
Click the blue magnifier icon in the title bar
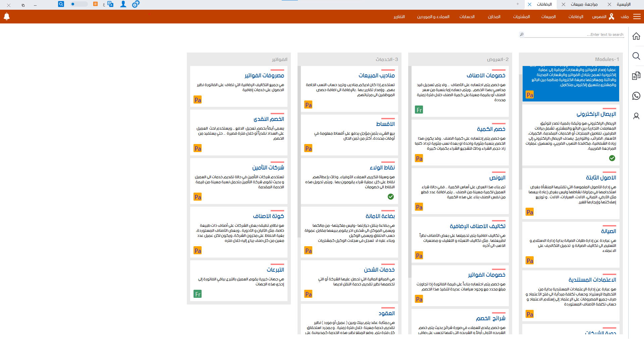click(x=61, y=4)
